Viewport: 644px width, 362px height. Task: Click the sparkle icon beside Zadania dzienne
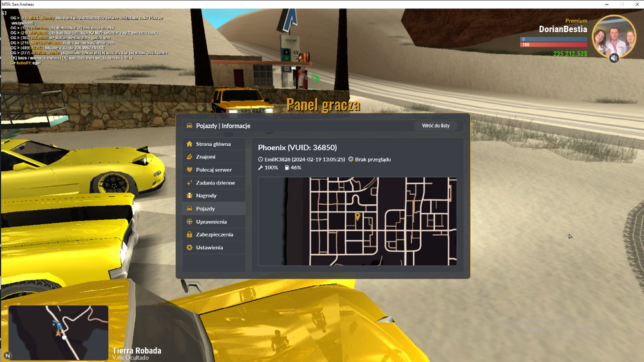189,182
